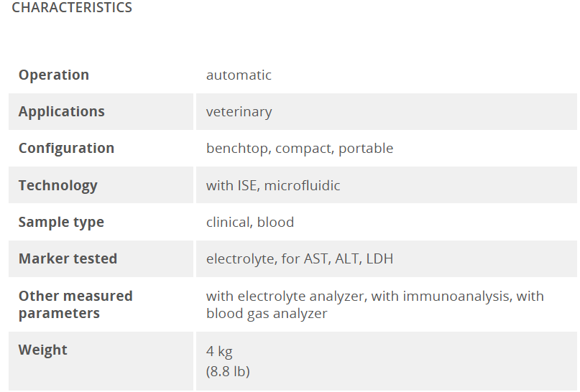The width and height of the screenshot is (580, 392).
Task: Click the CHARACTERISTICS section heading
Action: (x=72, y=7)
